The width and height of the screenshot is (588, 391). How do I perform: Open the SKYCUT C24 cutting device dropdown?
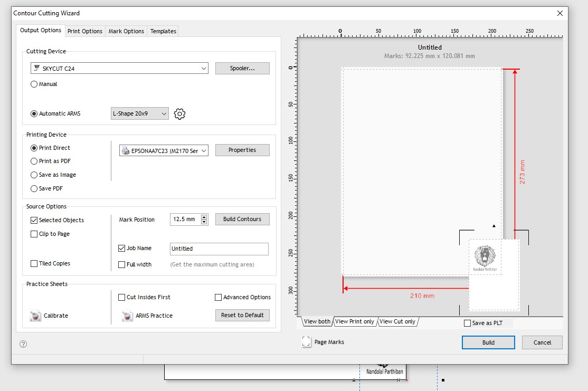[x=119, y=68]
